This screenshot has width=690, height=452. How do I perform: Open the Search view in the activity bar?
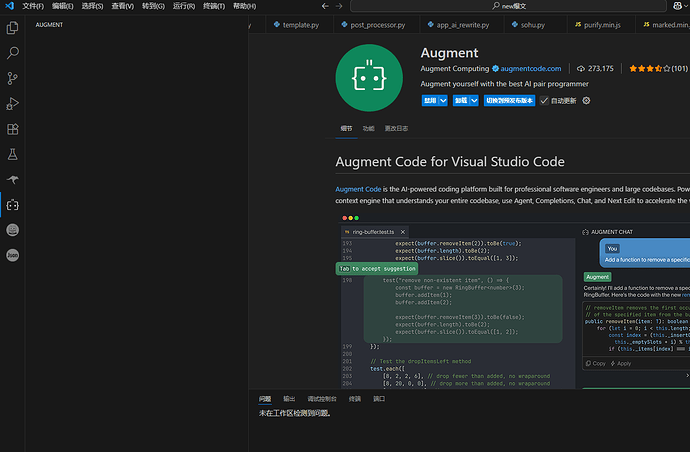12,53
